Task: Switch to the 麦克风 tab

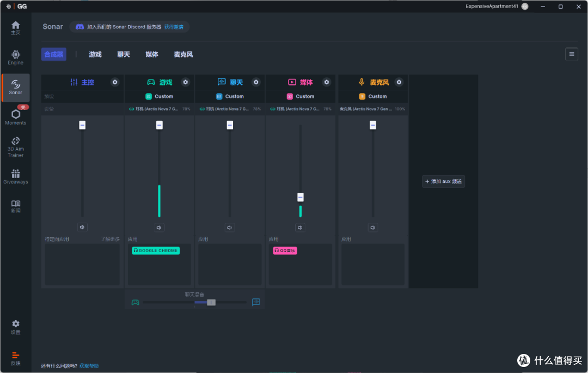Action: (x=183, y=54)
